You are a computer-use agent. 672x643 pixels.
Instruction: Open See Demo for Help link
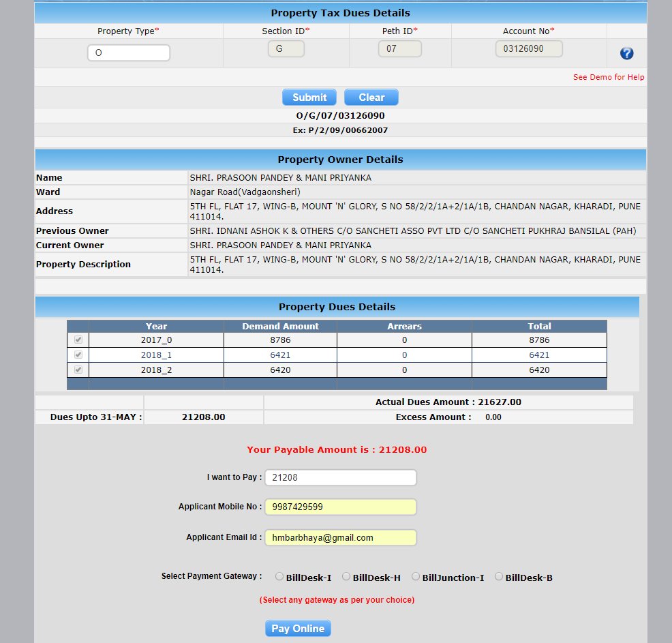pyautogui.click(x=609, y=77)
